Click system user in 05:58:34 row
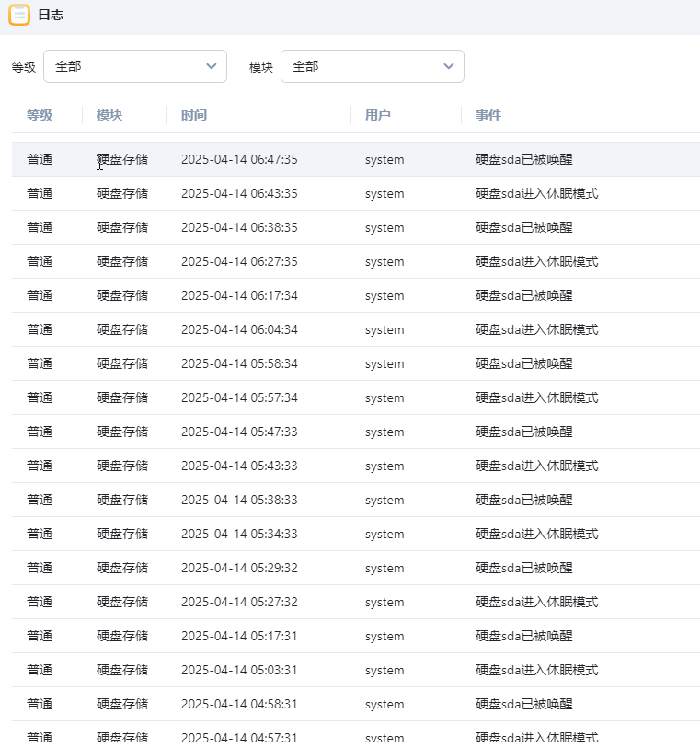Viewport: 700px width, 748px height. [x=384, y=364]
